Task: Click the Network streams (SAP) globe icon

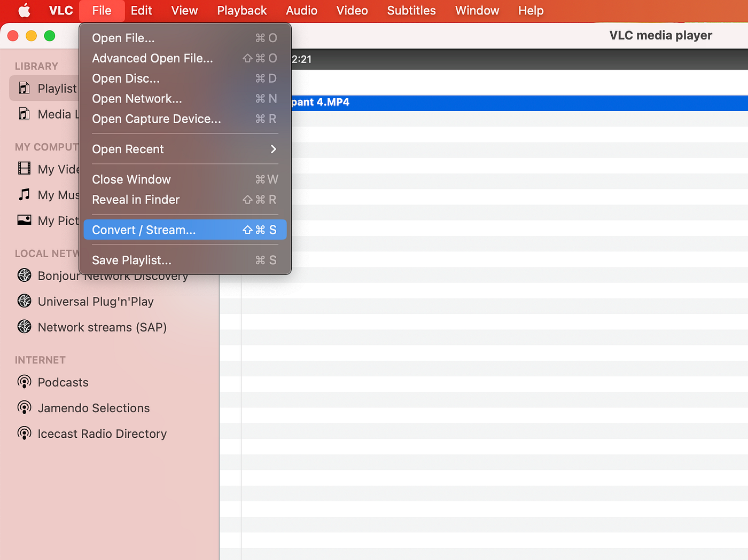Action: [x=25, y=326]
